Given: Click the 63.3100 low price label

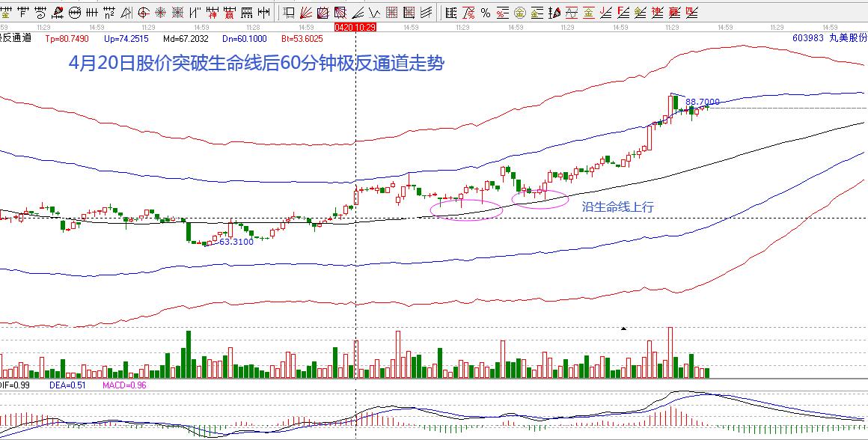Looking at the screenshot, I should pyautogui.click(x=236, y=242).
